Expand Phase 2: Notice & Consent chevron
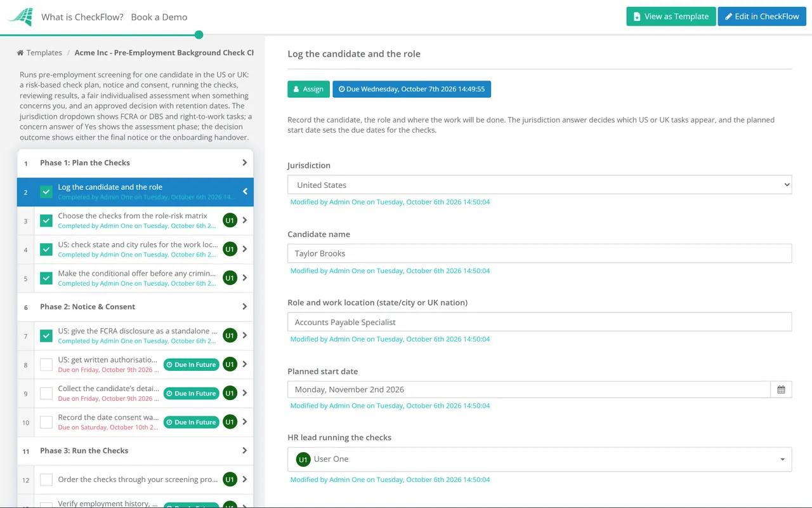The width and height of the screenshot is (812, 508). 244,307
